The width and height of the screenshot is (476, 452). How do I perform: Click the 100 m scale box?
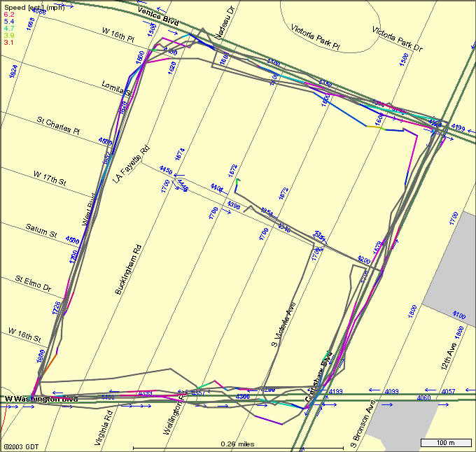pos(446,443)
